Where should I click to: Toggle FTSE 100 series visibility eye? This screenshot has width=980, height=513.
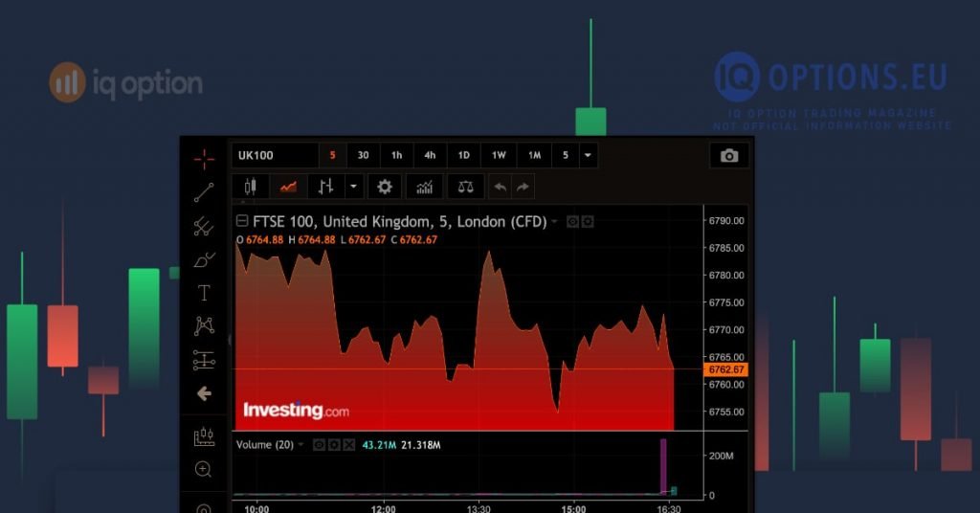(572, 222)
